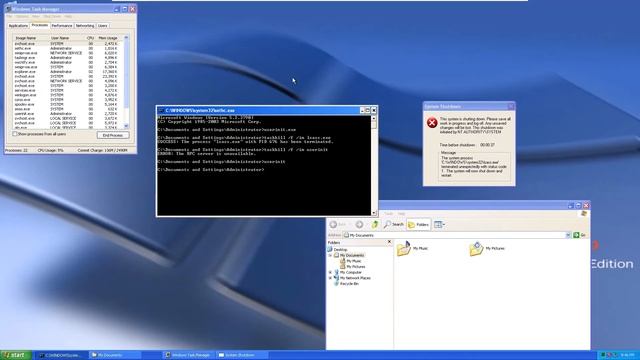Enable Show processes from all users checkbox

[x=15, y=134]
